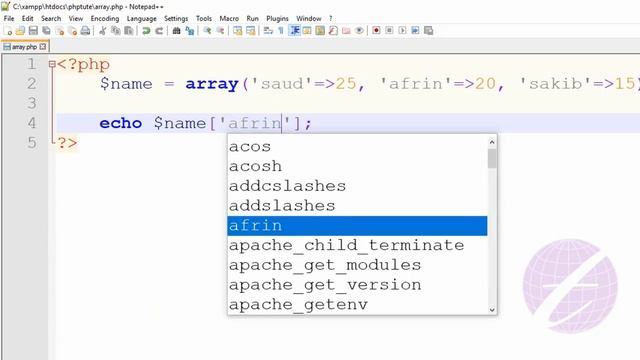Toggle the Document Map panel icon

tap(320, 31)
